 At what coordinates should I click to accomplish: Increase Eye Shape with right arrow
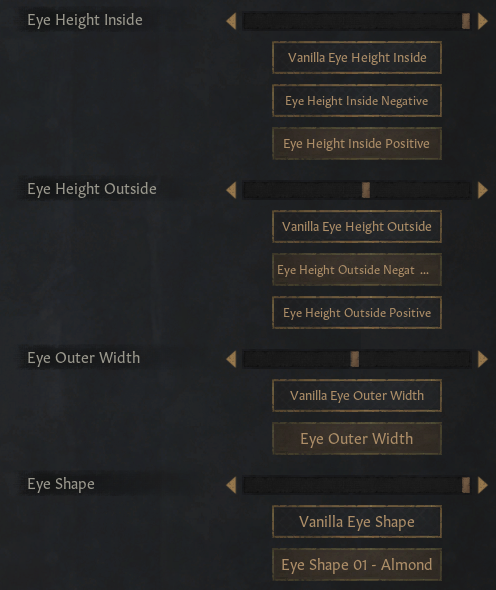point(482,485)
